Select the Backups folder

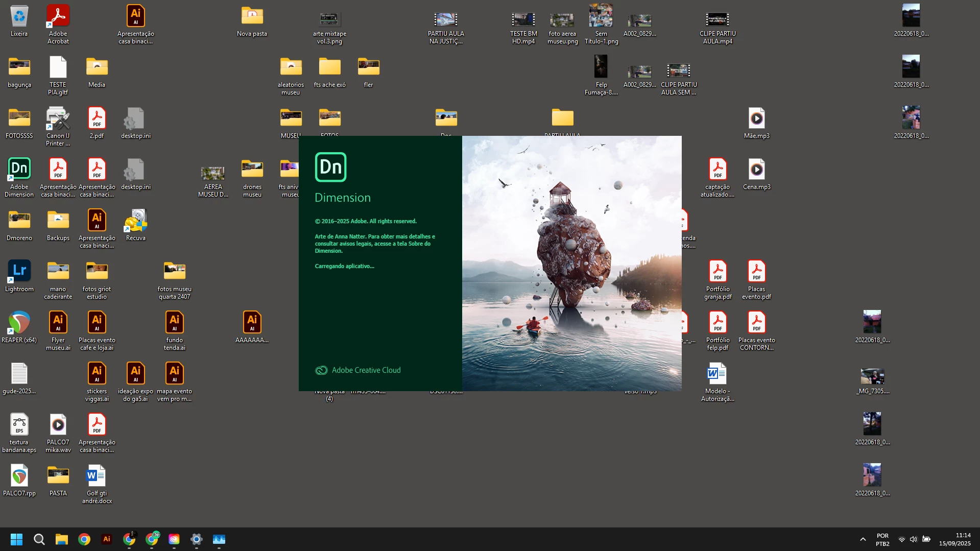click(x=58, y=225)
